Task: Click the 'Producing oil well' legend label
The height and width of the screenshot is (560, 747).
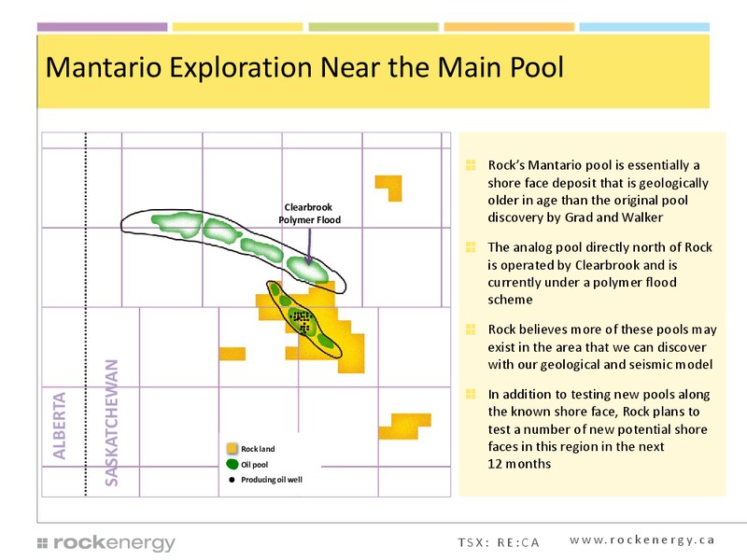Action: 272,480
